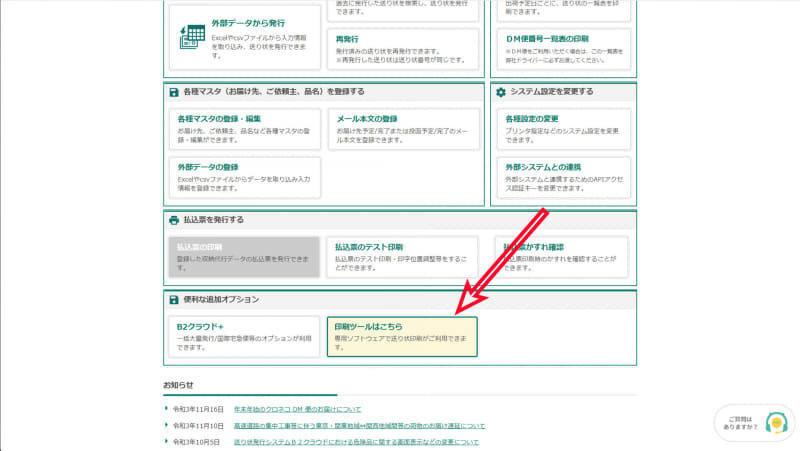Open 再発行 card

(x=403, y=48)
